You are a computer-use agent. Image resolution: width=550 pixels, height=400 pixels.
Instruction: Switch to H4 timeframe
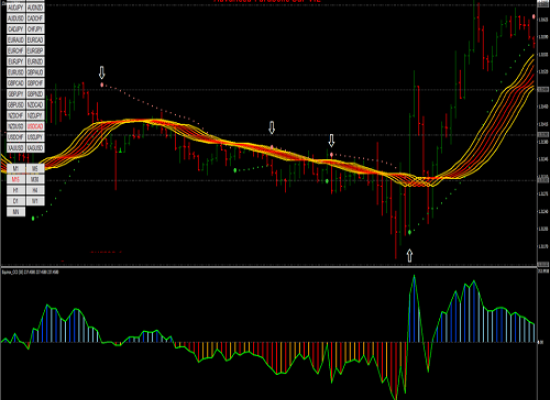pos(35,191)
